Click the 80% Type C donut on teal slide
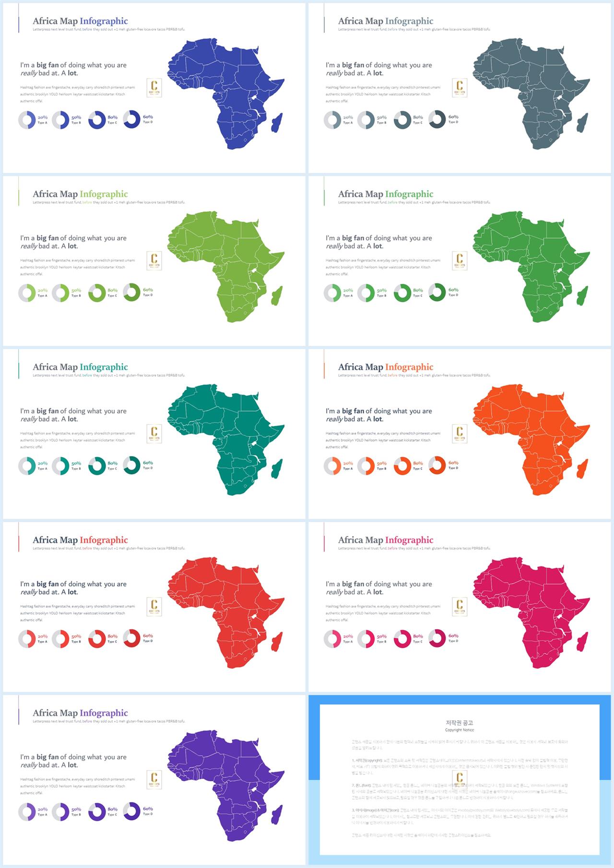Viewport: 614px width, 868px height. [x=97, y=466]
